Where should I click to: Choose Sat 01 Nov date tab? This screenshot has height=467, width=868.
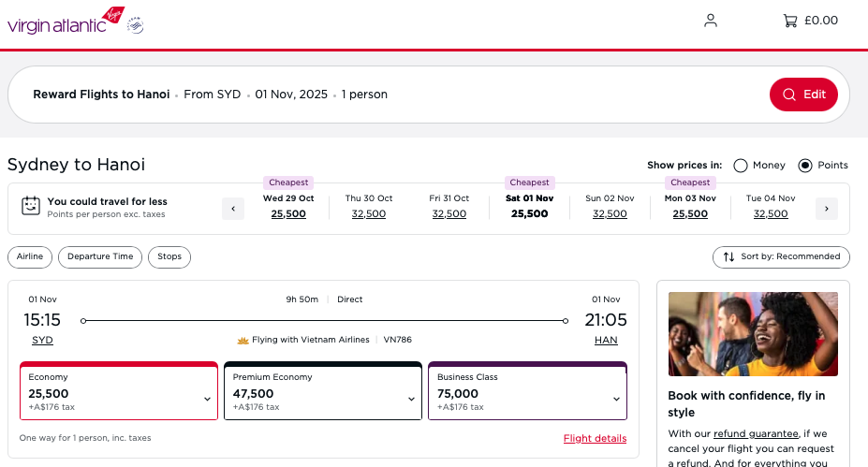(x=529, y=206)
